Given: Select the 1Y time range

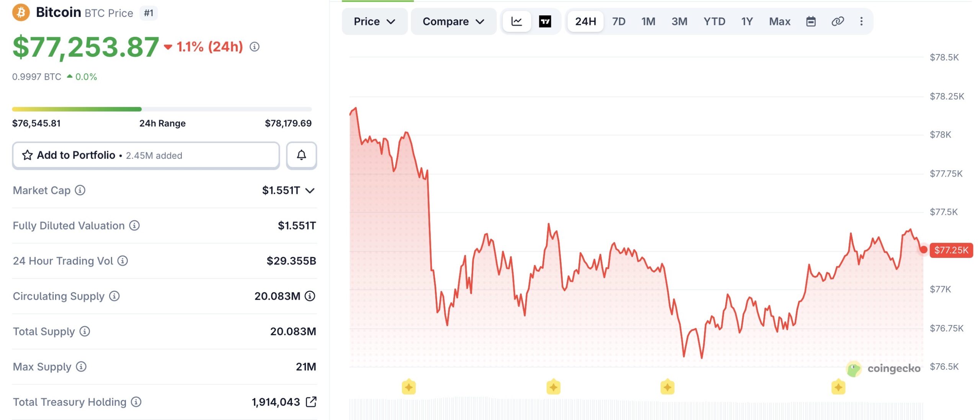Looking at the screenshot, I should (x=747, y=21).
